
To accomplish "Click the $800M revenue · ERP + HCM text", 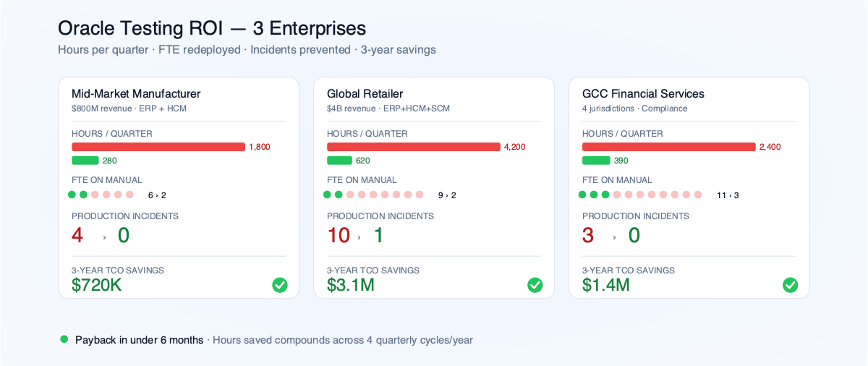I will tap(129, 108).
